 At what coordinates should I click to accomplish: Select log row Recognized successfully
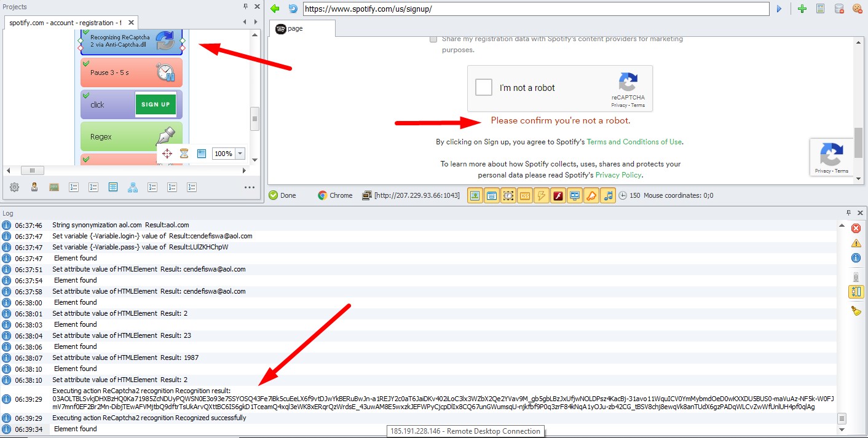(x=419, y=418)
